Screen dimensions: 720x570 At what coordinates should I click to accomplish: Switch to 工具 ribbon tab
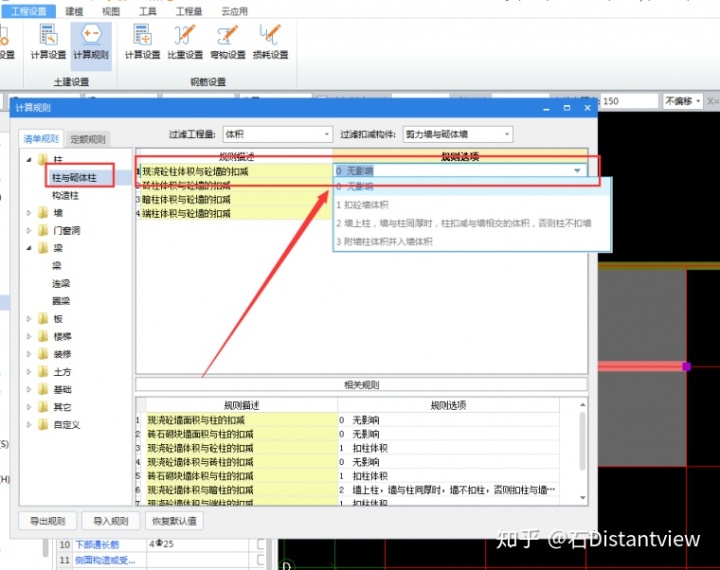click(147, 11)
